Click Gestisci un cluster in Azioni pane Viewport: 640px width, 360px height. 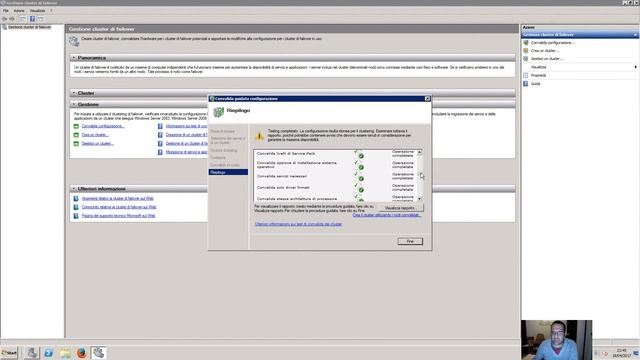click(x=547, y=59)
